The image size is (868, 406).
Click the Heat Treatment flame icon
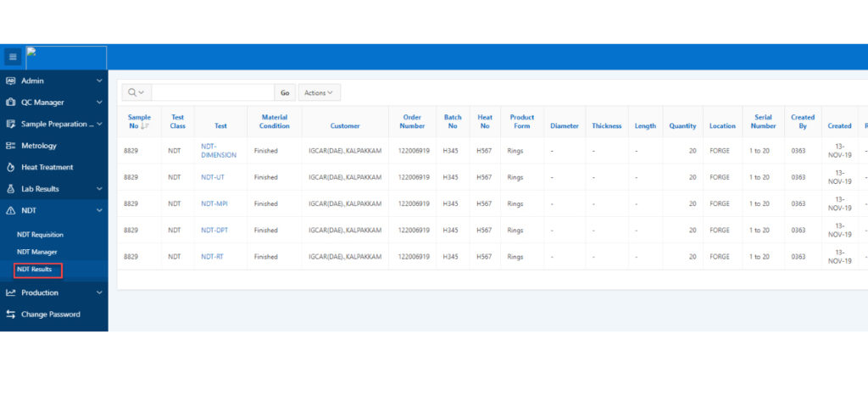pos(10,167)
